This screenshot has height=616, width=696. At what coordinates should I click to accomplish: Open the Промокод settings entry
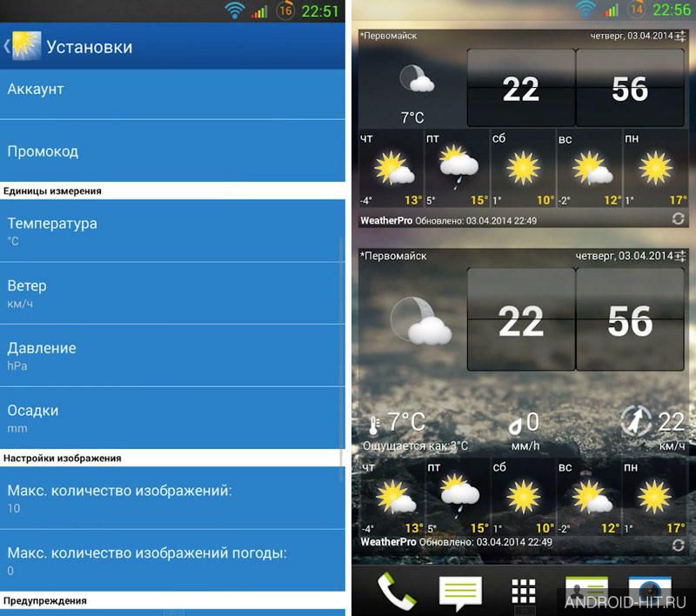tap(172, 151)
